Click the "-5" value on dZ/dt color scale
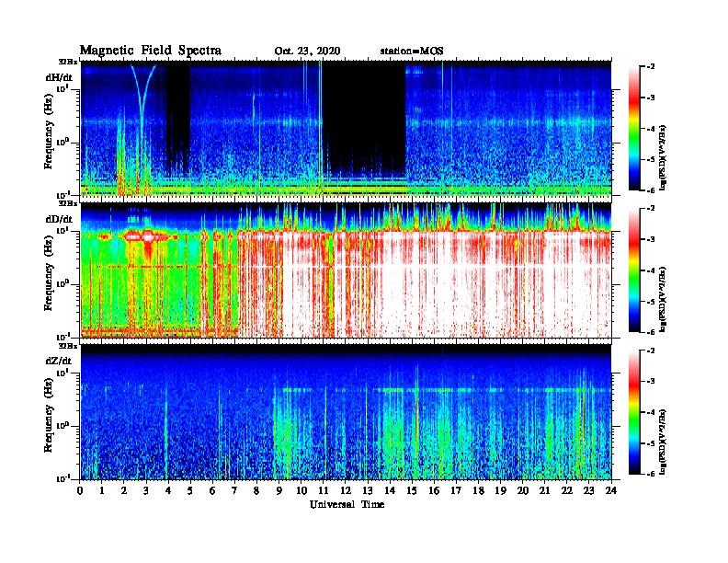The width and height of the screenshot is (728, 563). tap(652, 443)
